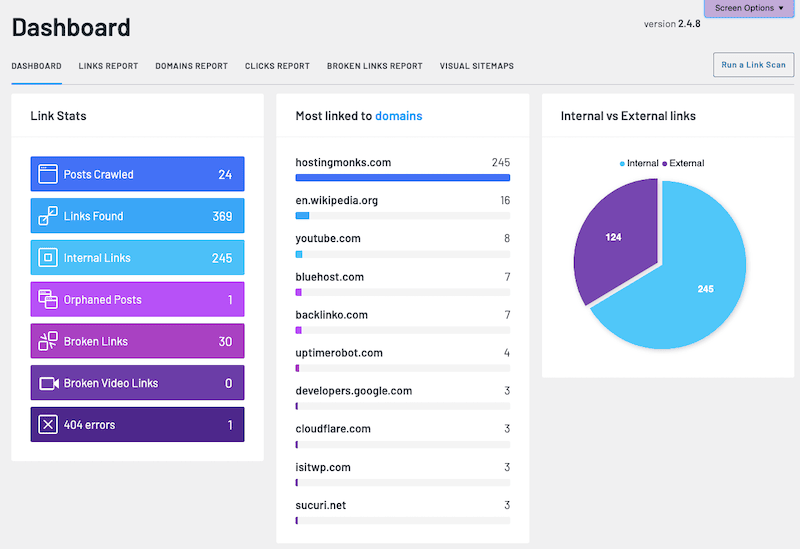Select the cloudflare.com domain name
This screenshot has height=549, width=800.
click(x=333, y=429)
